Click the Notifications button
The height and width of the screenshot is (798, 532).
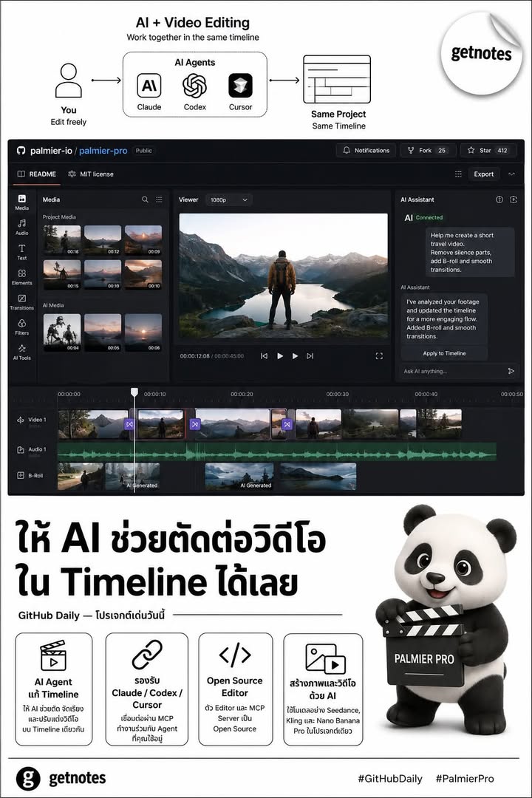pyautogui.click(x=366, y=150)
